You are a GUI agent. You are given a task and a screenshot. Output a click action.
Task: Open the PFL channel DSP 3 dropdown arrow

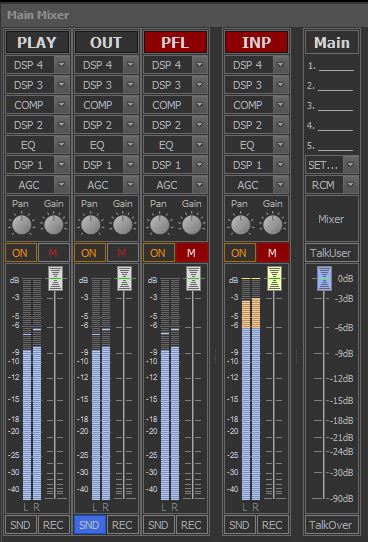pos(200,85)
